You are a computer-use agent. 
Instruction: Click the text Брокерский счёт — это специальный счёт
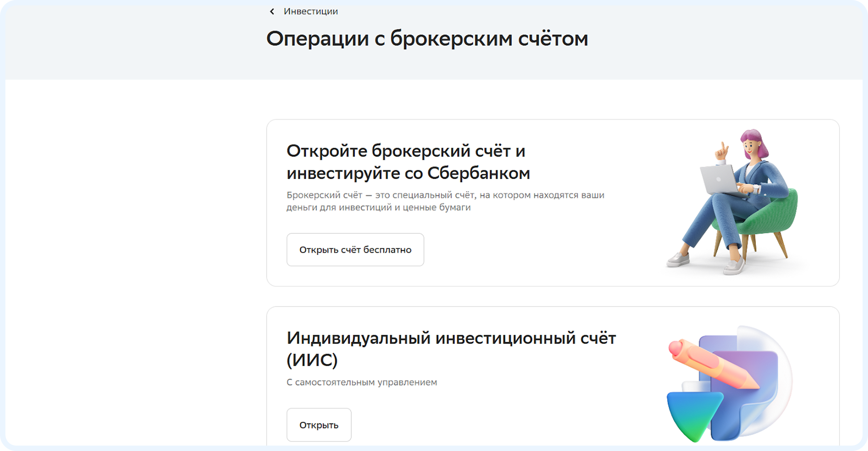click(446, 201)
